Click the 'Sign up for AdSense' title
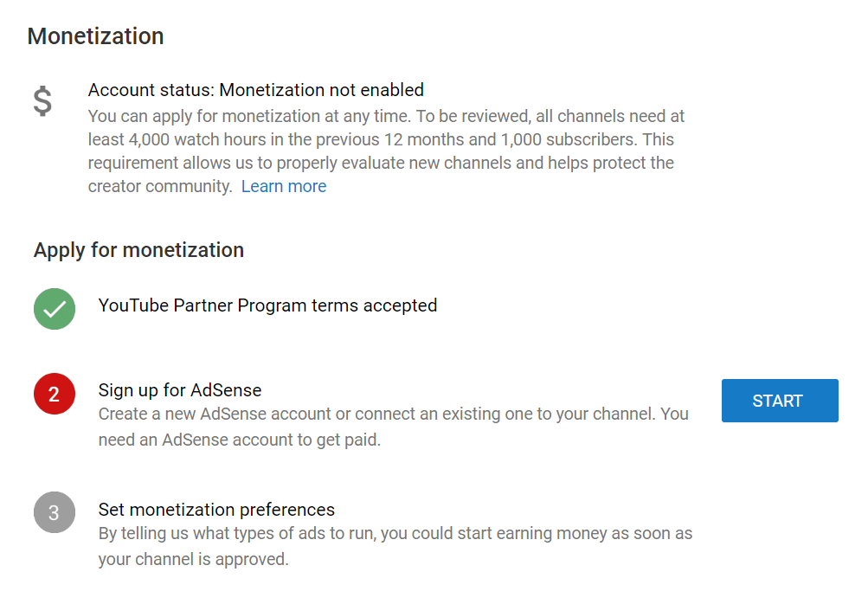The width and height of the screenshot is (868, 604). pyautogui.click(x=180, y=389)
